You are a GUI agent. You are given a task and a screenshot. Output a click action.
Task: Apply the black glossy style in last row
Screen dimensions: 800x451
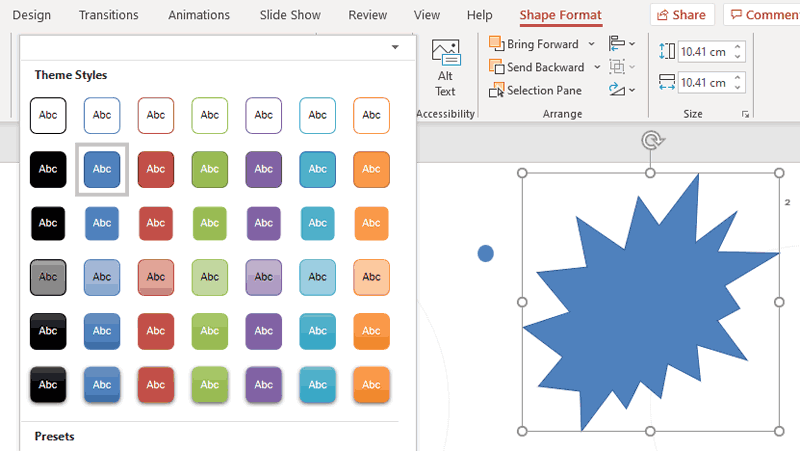(48, 385)
